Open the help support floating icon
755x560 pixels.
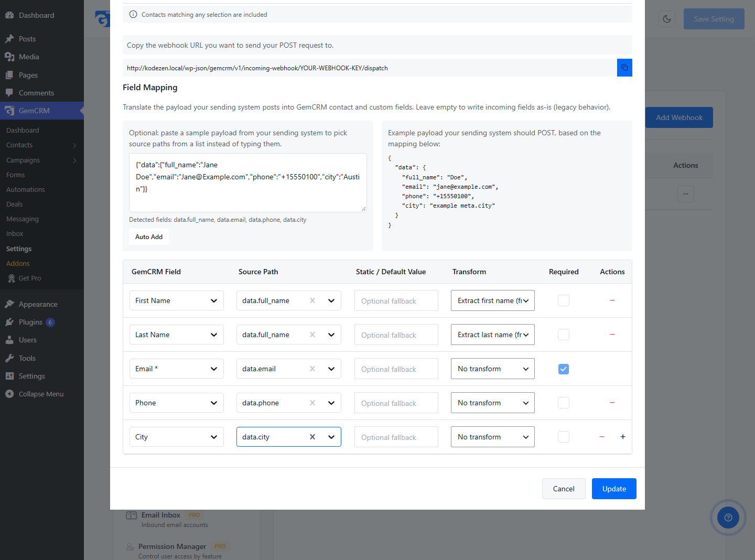coord(728,518)
